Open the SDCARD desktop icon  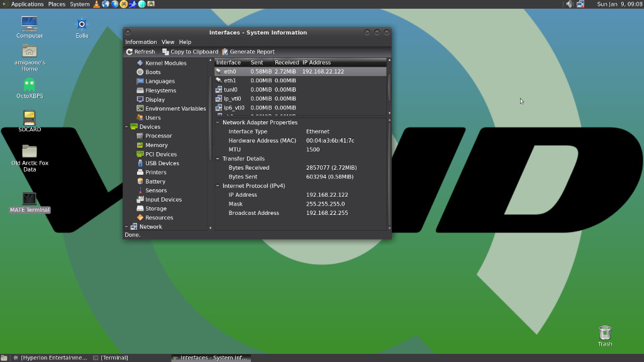point(30,121)
